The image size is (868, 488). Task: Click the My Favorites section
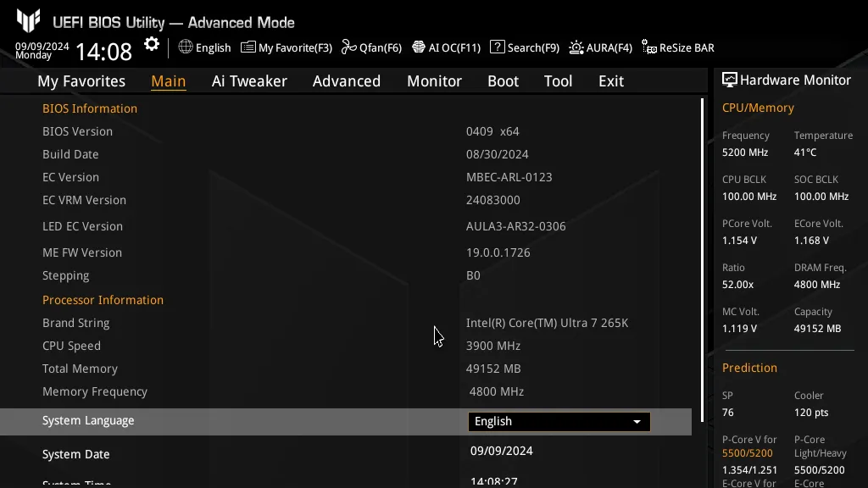point(81,80)
